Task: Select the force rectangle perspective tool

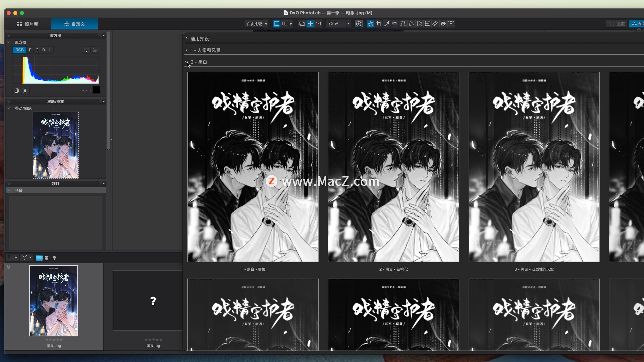Action: (x=411, y=24)
